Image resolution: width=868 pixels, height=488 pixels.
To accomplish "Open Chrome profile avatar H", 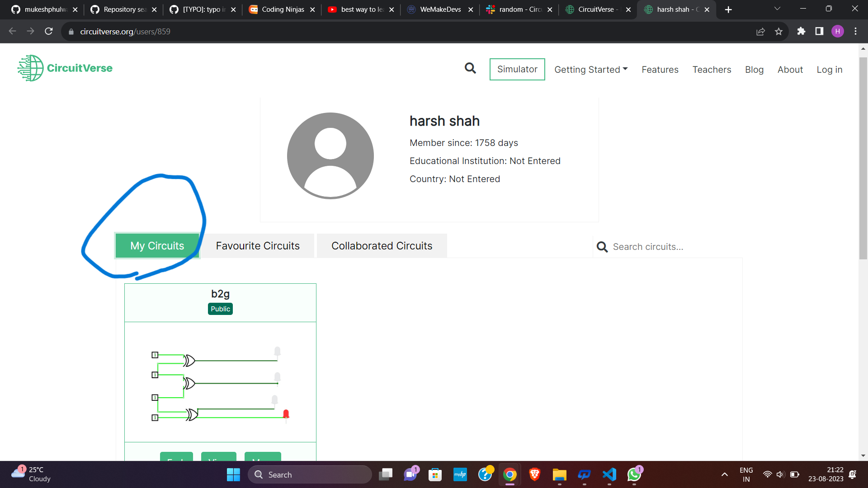I will (837, 31).
